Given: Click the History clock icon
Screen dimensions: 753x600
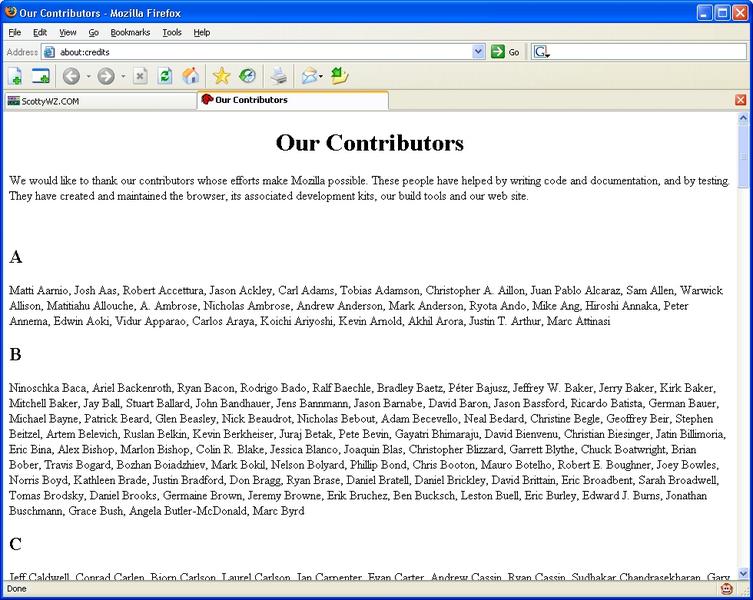Looking at the screenshot, I should click(247, 76).
